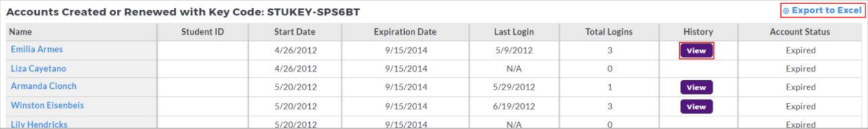Open Armanda Clonch account link
The width and height of the screenshot is (868, 129).
43,86
